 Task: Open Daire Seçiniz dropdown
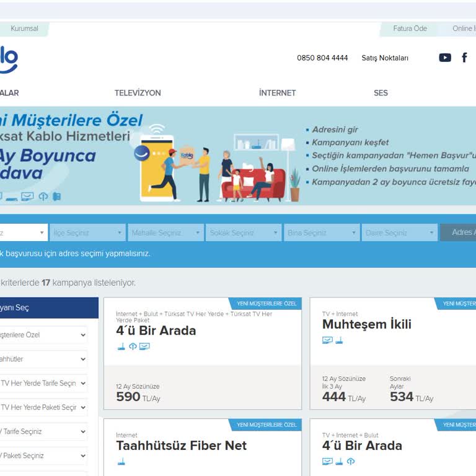point(400,233)
